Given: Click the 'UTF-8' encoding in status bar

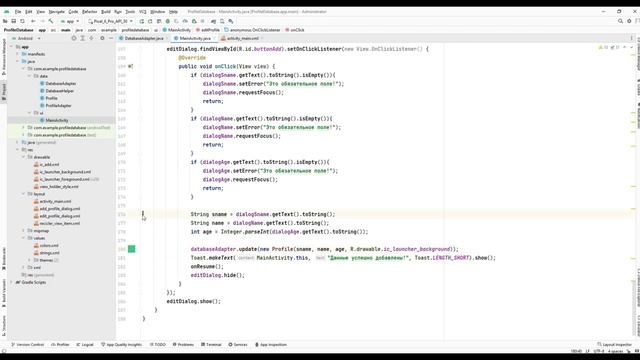Looking at the screenshot, I should coord(599,351).
